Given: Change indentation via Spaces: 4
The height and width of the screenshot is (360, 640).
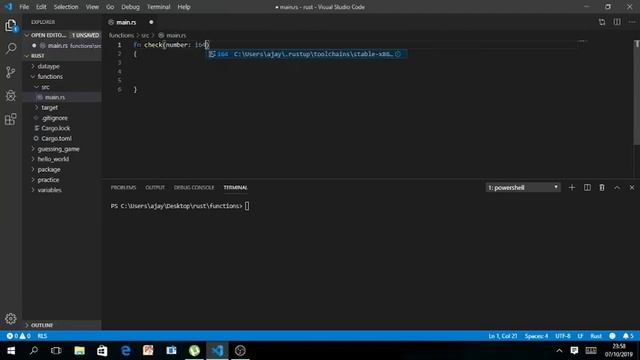Looking at the screenshot, I should click(x=536, y=336).
